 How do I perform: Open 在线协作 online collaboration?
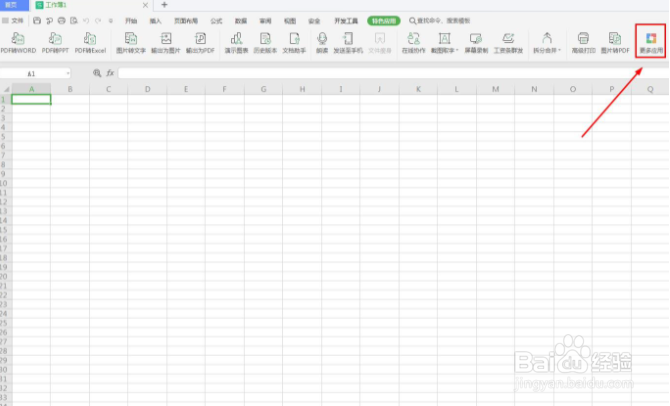(x=413, y=43)
